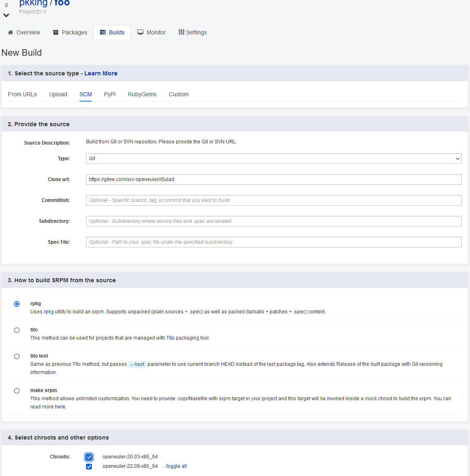This screenshot has height=476, width=470.
Task: Open the Learn More link
Action: [x=101, y=73]
